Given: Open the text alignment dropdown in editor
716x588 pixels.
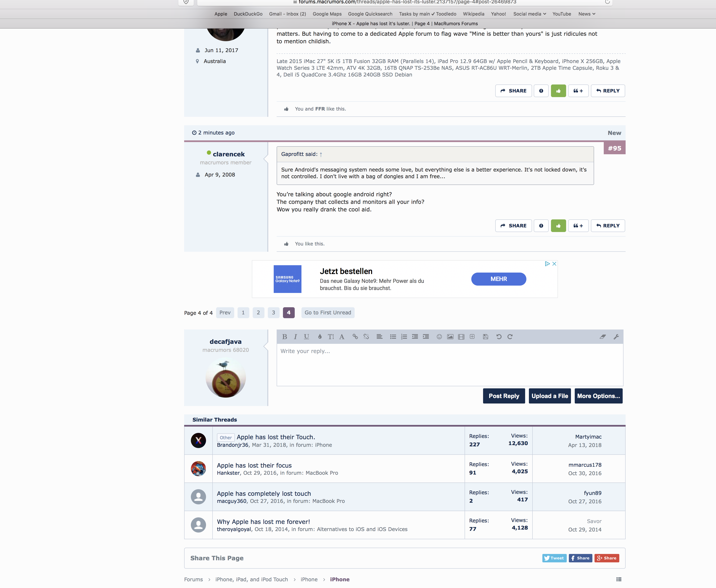Looking at the screenshot, I should (379, 337).
